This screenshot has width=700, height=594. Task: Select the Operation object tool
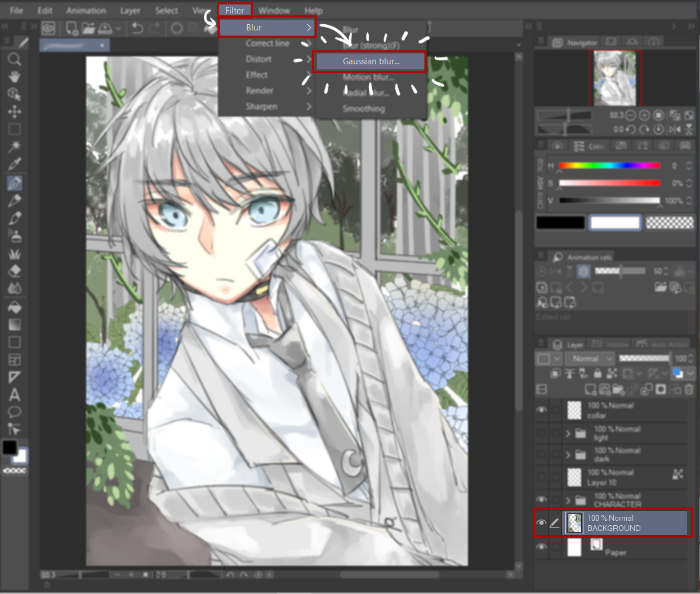click(x=15, y=94)
